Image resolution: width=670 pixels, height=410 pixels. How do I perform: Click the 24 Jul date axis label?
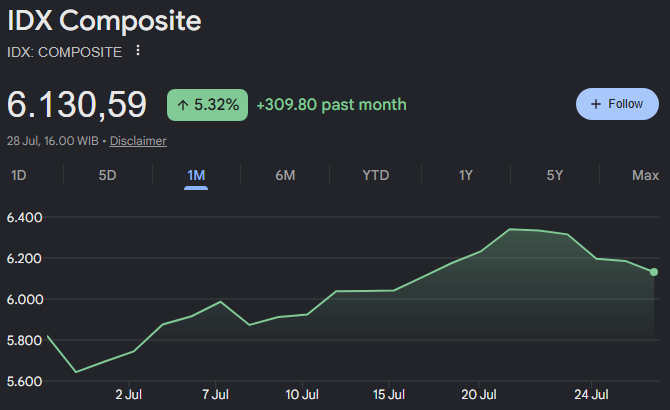click(591, 394)
